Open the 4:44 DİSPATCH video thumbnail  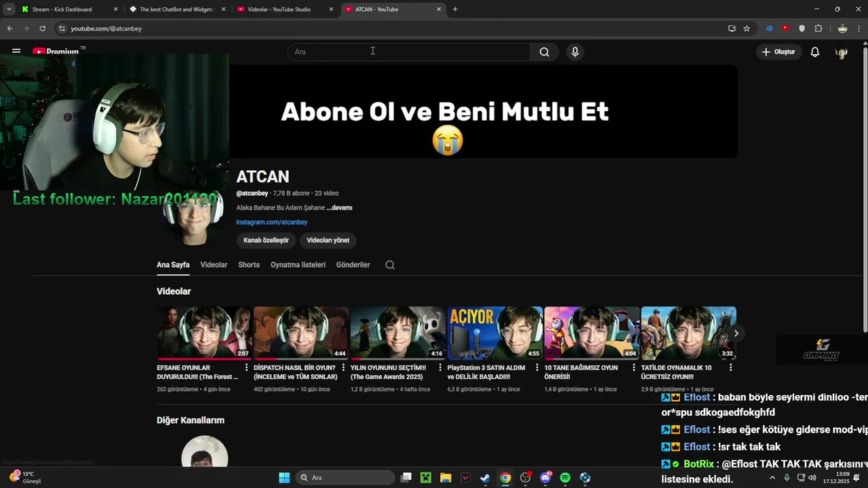301,333
